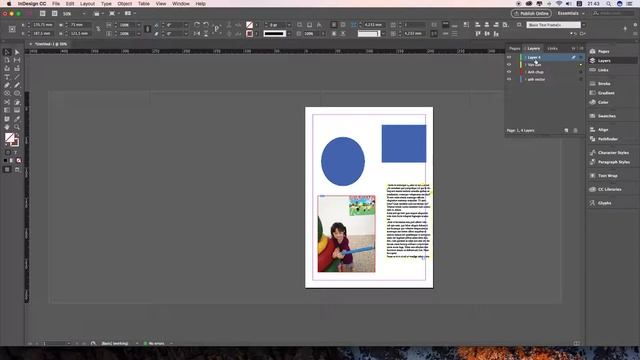Viewport: 640px width, 360px height.
Task: Toggle Normal screen mode in toolbox
Action: 7,169
